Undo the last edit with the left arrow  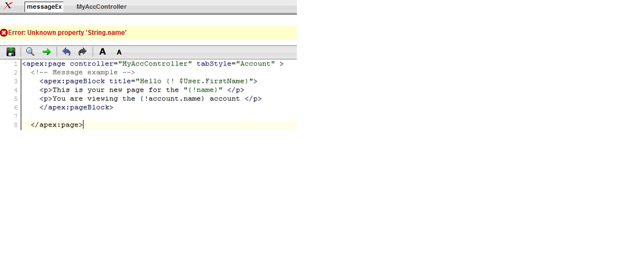(x=66, y=52)
